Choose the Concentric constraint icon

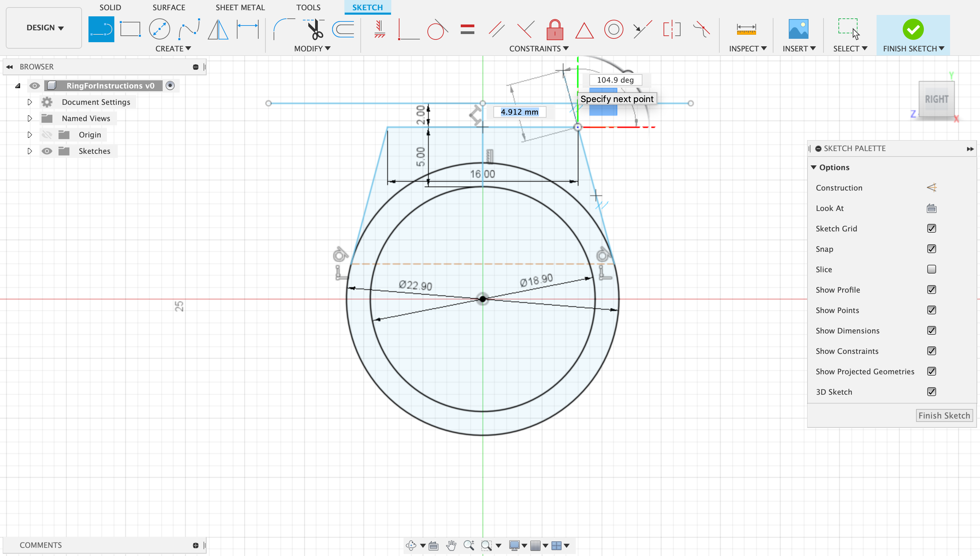[x=613, y=29]
